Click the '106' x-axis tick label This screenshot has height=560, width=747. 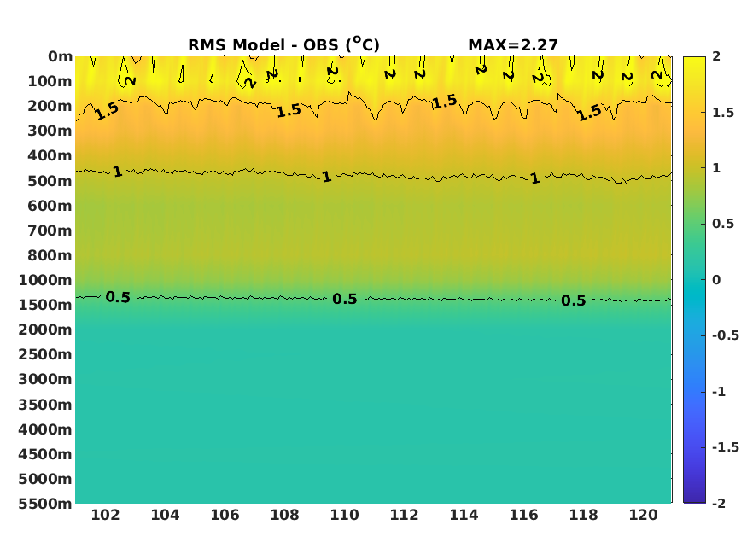point(225,516)
